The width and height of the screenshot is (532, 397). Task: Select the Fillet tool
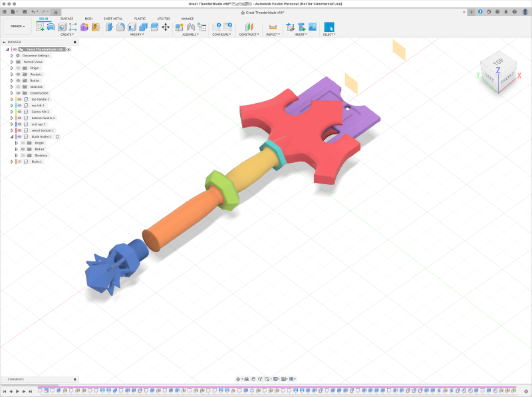pyautogui.click(x=120, y=27)
